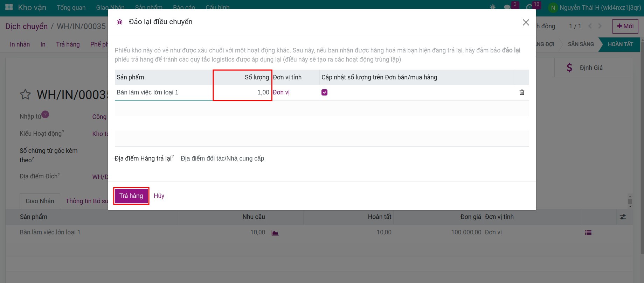Click Hủy to cancel the return
Image resolution: width=644 pixels, height=283 pixels.
pos(159,196)
